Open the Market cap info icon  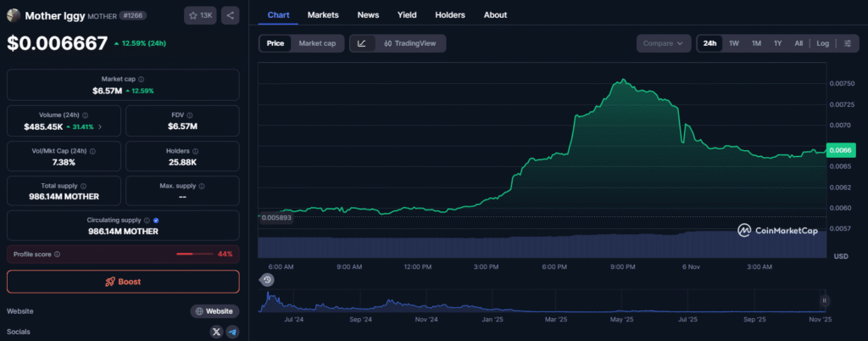coord(142,79)
